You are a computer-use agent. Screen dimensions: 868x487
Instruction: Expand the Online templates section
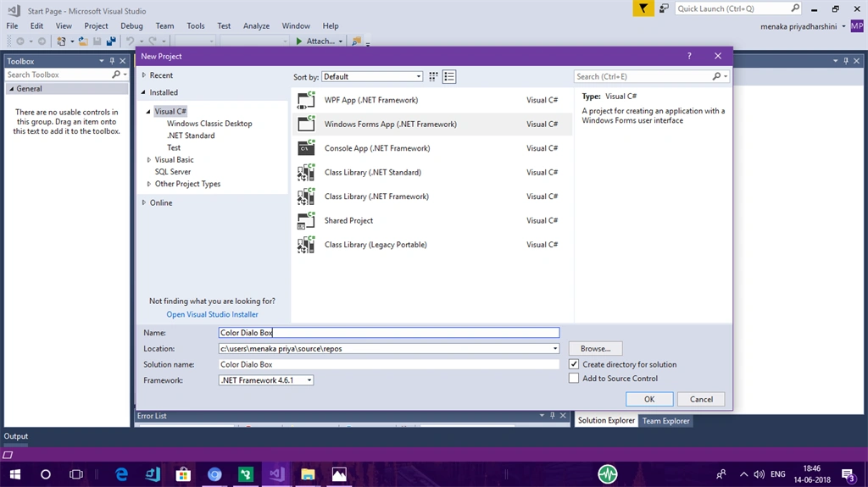(144, 202)
